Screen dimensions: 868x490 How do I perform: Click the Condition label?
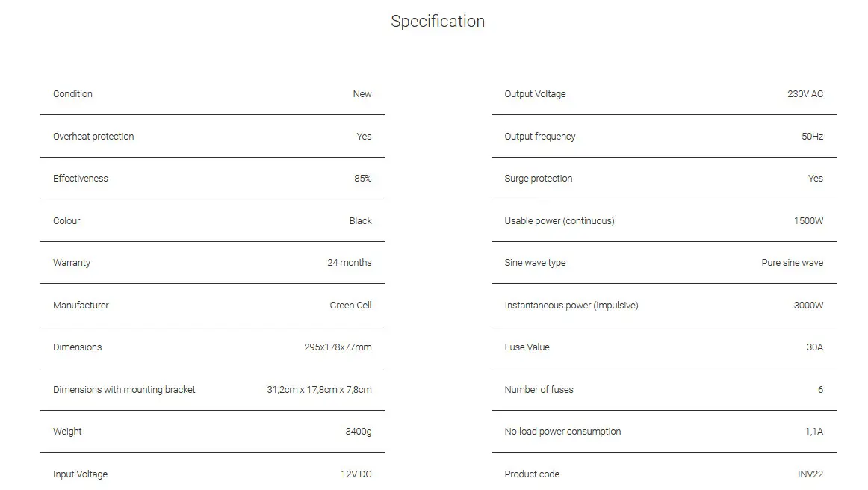point(72,94)
